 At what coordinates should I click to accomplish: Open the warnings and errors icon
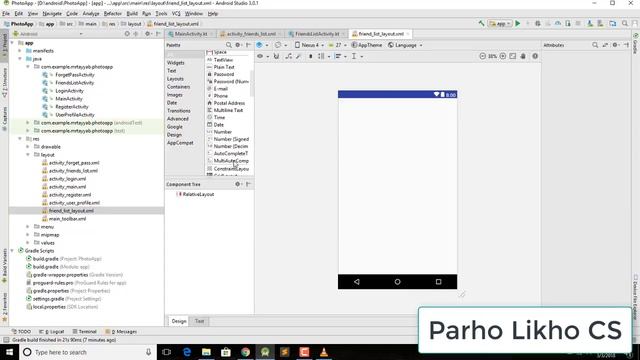coord(535,56)
